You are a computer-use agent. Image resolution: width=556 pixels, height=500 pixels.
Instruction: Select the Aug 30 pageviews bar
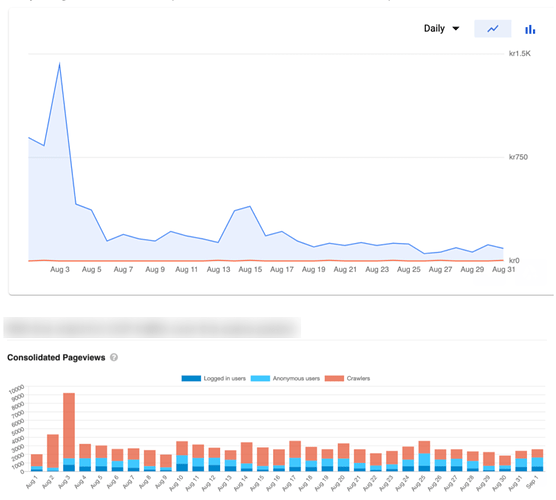pos(505,463)
